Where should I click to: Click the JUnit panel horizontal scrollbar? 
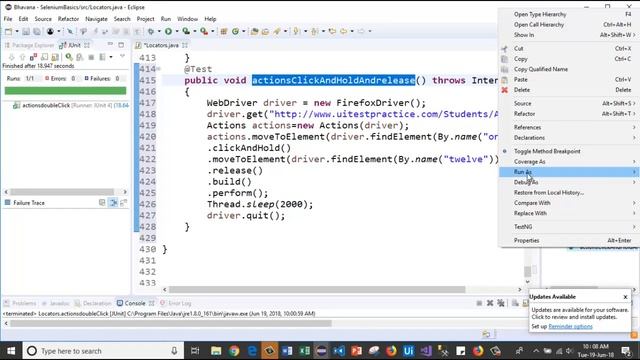(x=62, y=191)
